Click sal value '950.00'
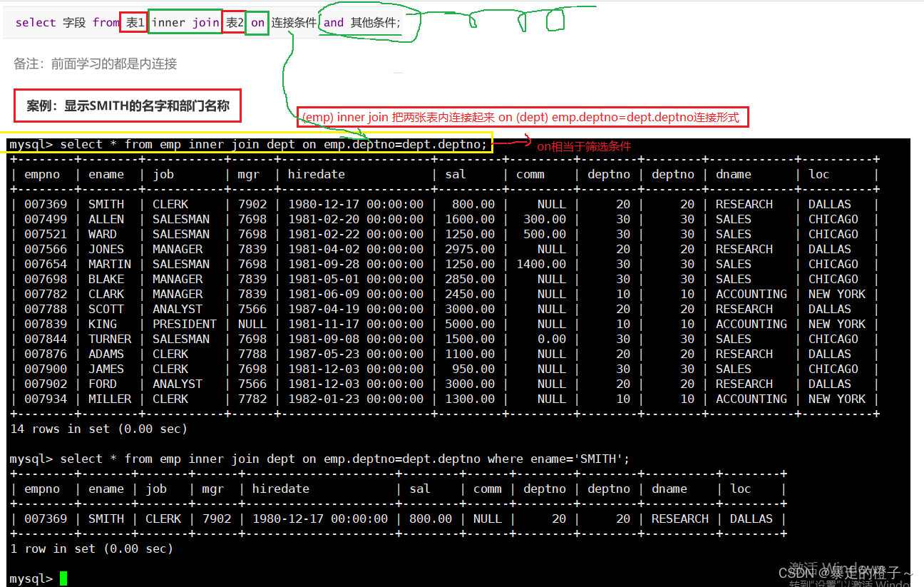924x587 pixels. (473, 369)
